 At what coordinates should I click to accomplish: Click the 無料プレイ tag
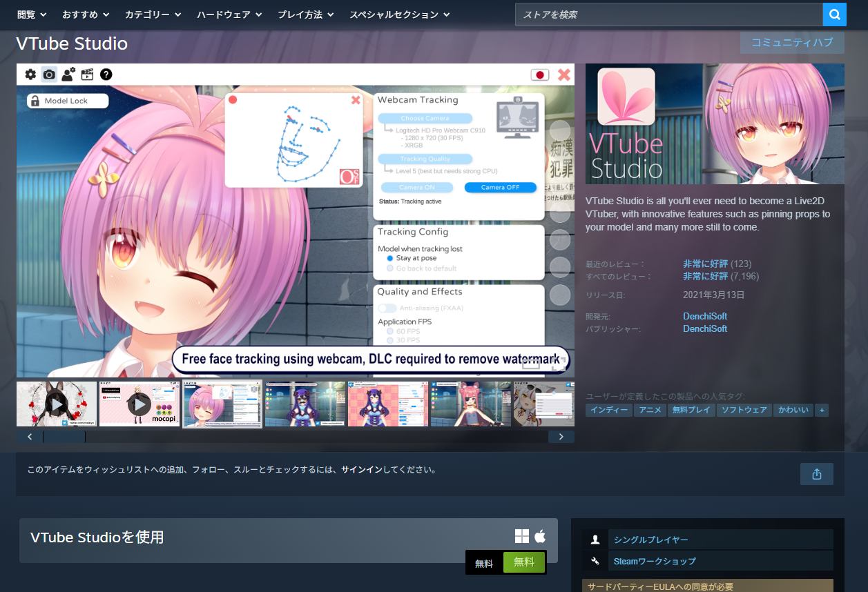coord(691,410)
